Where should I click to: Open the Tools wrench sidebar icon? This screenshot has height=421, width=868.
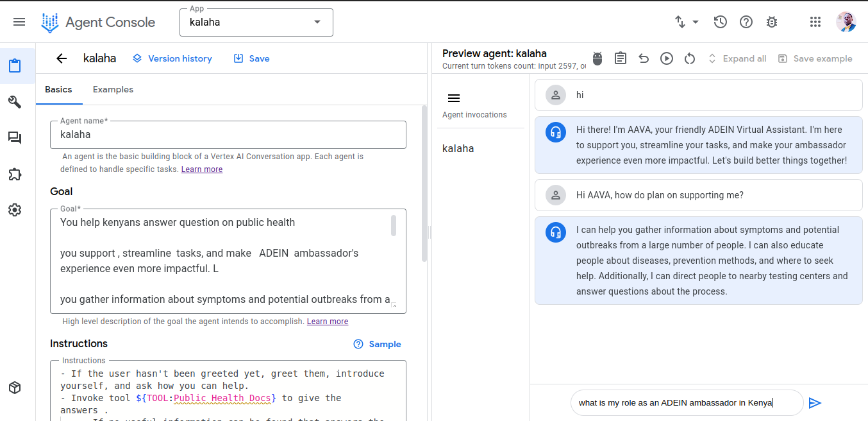tap(15, 101)
